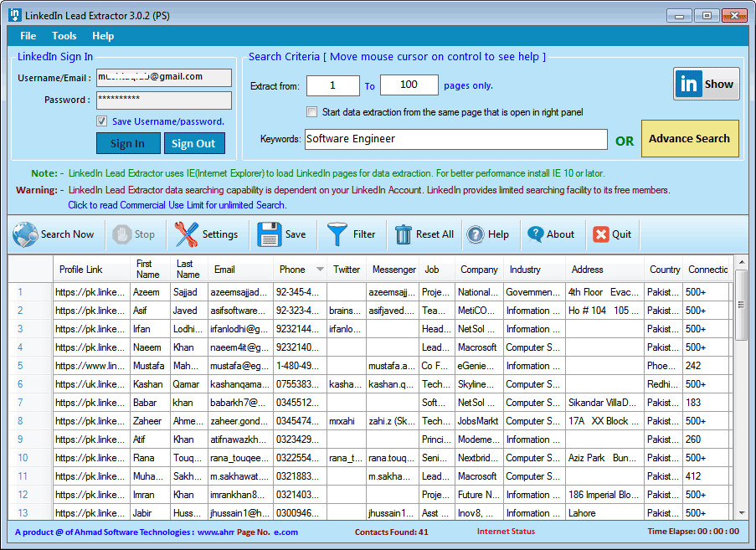This screenshot has height=550, width=756.
Task: Click connections cell '260'
Action: (707, 439)
